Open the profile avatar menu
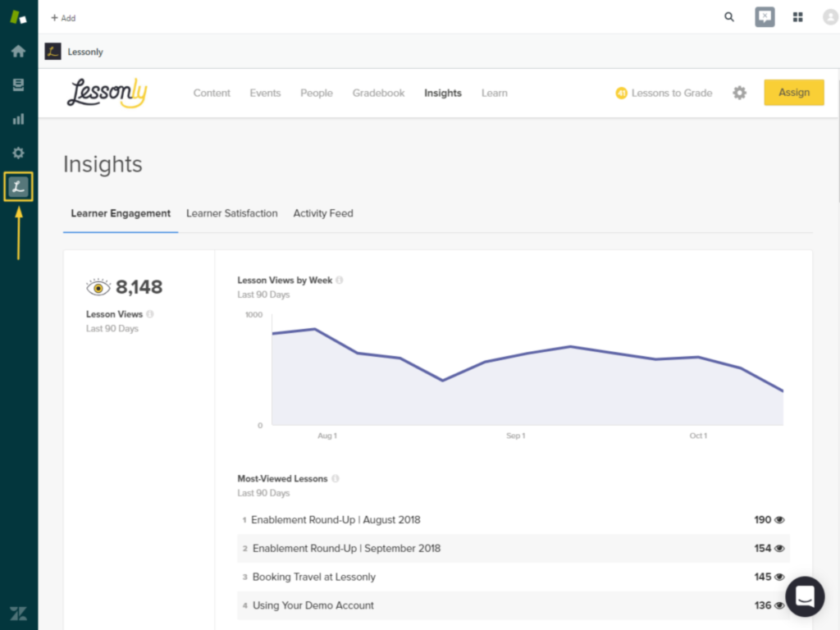 (829, 16)
